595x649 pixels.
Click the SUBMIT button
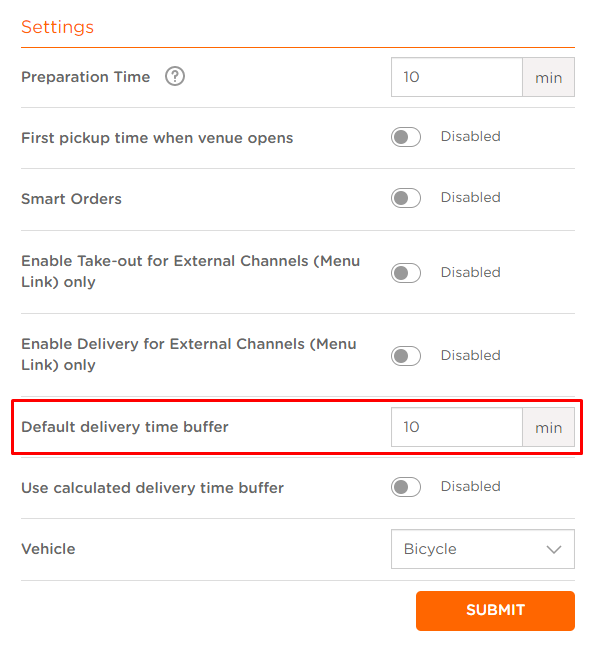pyautogui.click(x=495, y=611)
